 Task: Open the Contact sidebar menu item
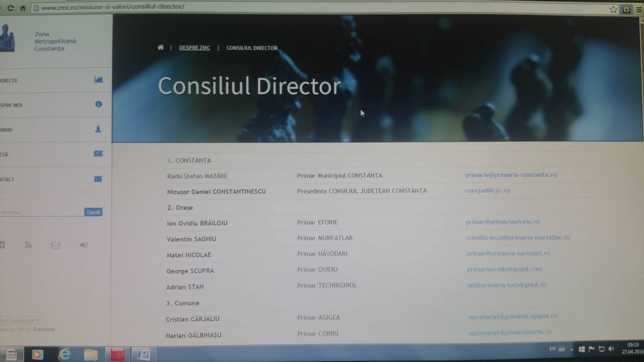coord(55,179)
